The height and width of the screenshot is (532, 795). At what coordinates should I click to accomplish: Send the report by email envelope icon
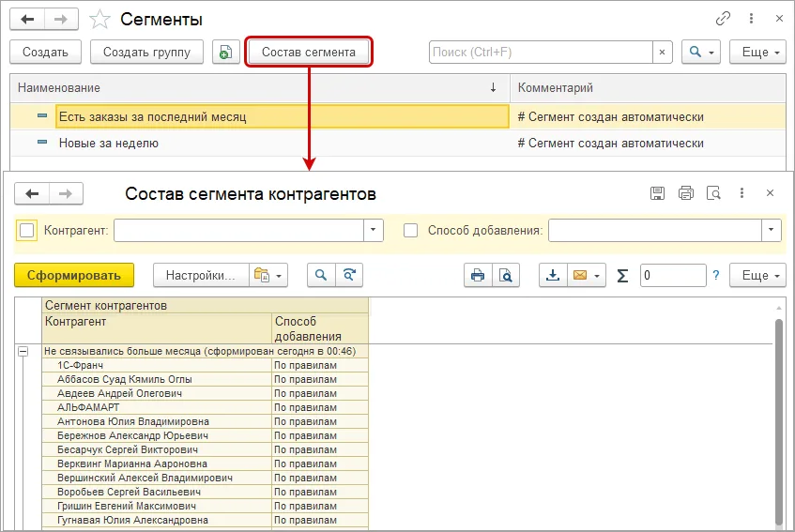pos(579,275)
